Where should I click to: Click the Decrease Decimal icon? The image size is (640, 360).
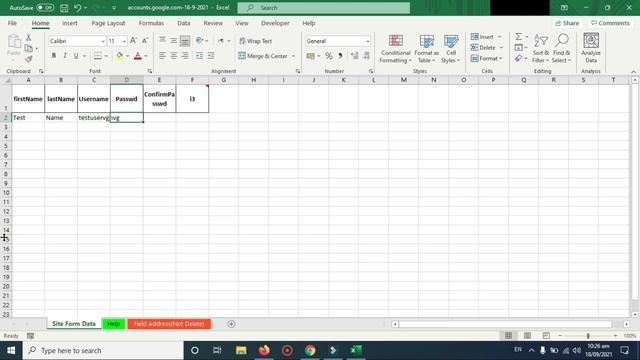tap(366, 56)
